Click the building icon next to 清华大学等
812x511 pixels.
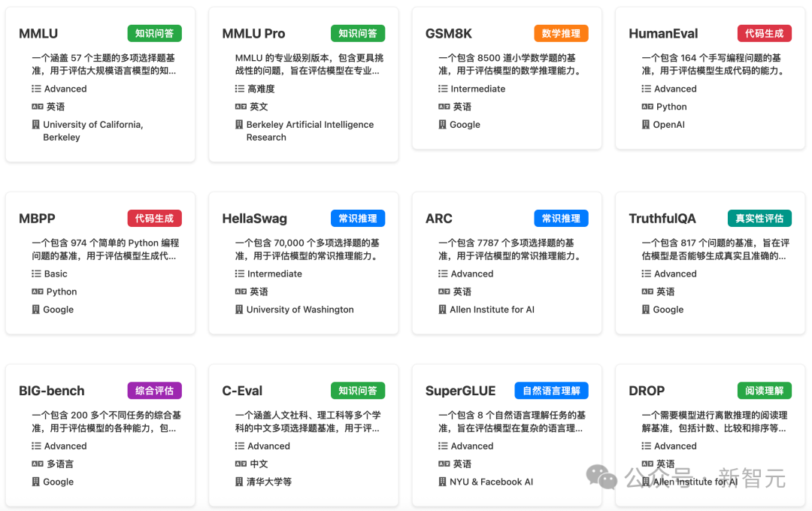(x=239, y=482)
